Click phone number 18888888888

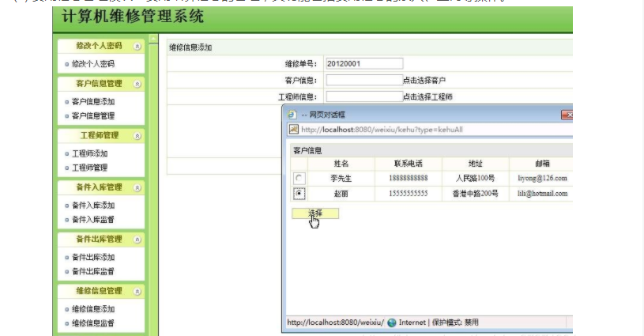click(409, 178)
